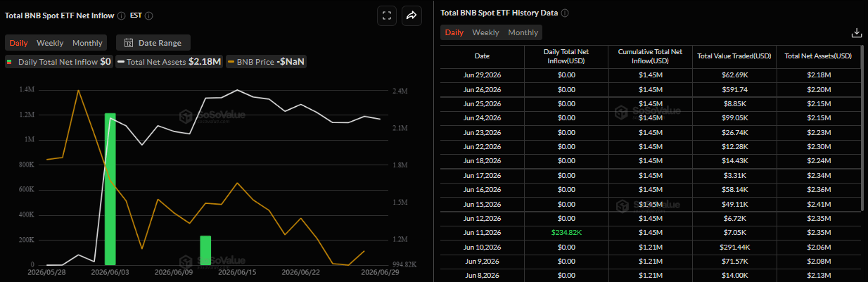Click the $71.57K value traded cell
The image size is (868, 282).
click(734, 262)
